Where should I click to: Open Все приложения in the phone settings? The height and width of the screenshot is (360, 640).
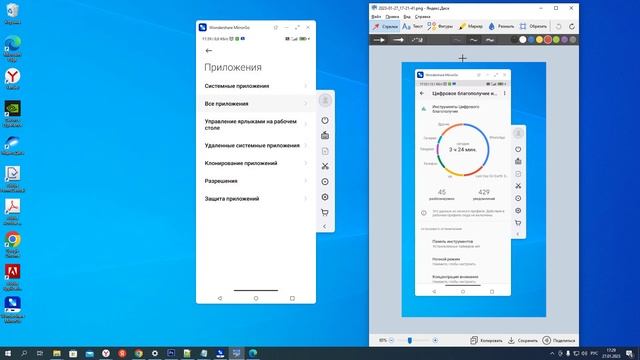click(x=256, y=104)
